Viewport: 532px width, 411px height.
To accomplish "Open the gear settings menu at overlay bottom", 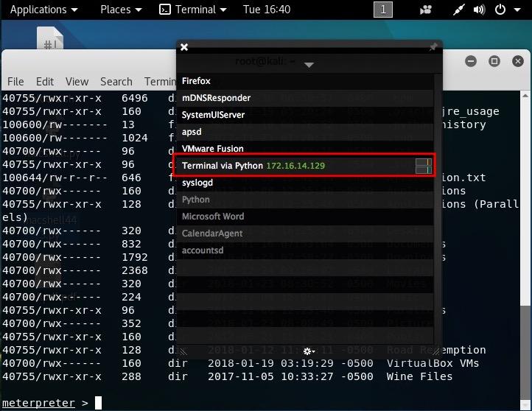I will [309, 351].
